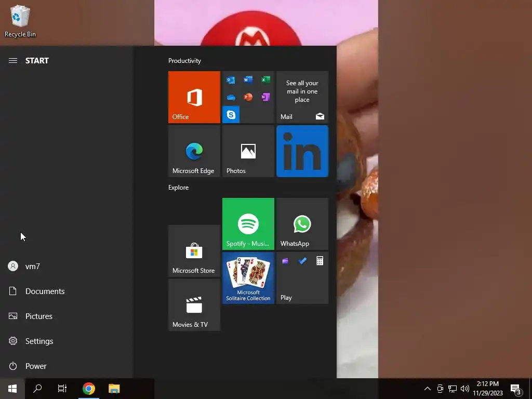Image resolution: width=532 pixels, height=399 pixels.
Task: Open network status tray icon
Action: pyautogui.click(x=453, y=389)
